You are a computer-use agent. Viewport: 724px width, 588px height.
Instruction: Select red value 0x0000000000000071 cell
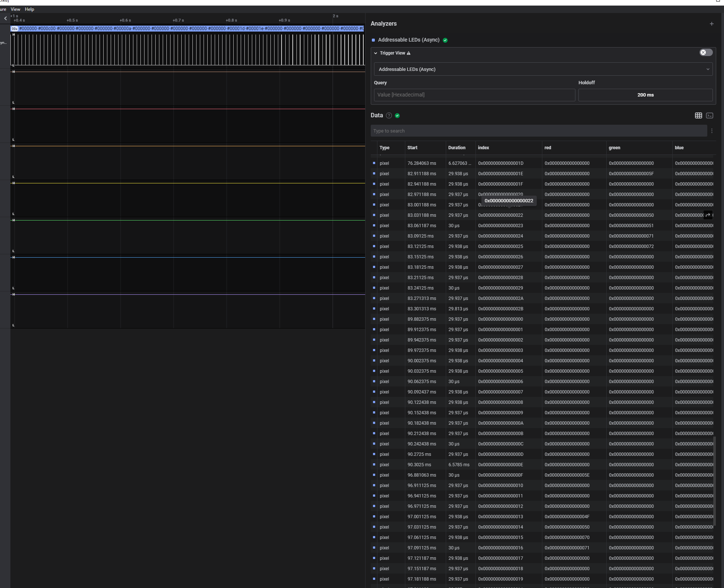[567, 548]
